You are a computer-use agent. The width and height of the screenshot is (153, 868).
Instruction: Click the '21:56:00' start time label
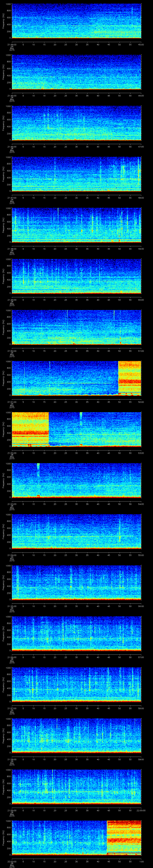(12, 657)
